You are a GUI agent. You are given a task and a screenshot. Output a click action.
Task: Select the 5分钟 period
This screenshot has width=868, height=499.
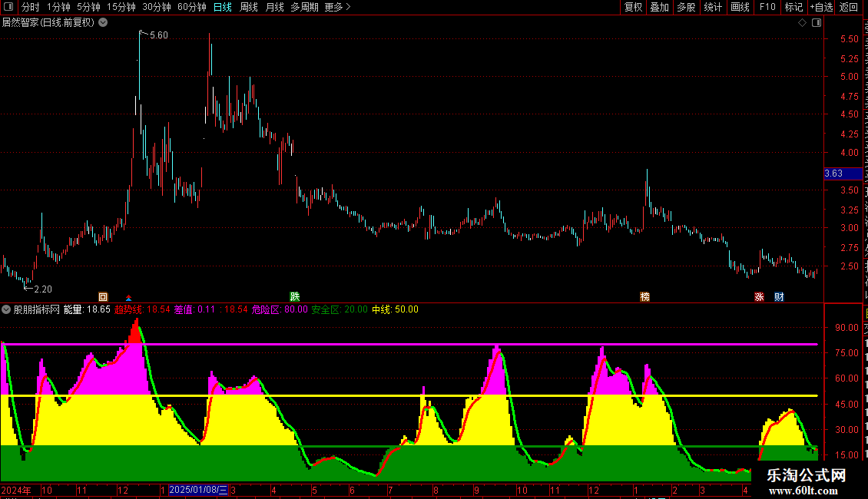tap(88, 7)
